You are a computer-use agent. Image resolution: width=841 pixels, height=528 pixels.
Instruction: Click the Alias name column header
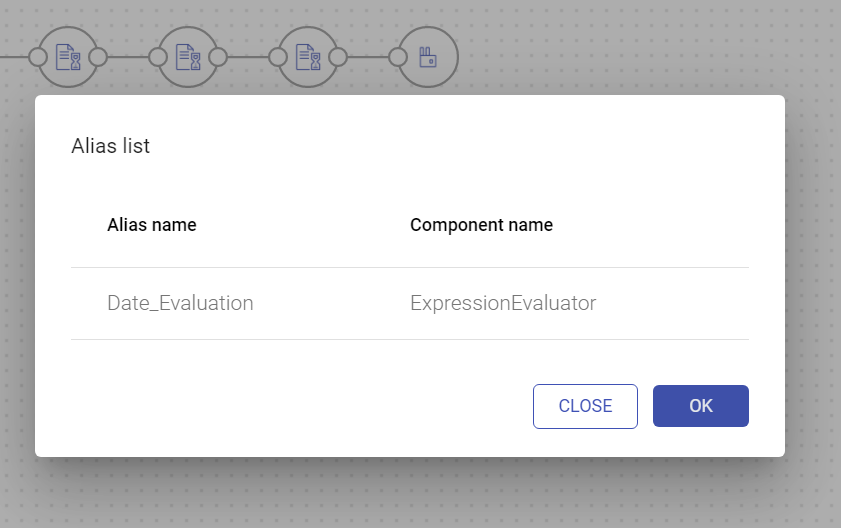152,225
